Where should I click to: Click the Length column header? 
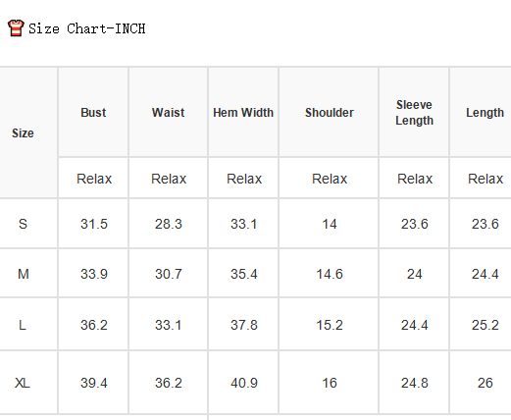point(485,113)
